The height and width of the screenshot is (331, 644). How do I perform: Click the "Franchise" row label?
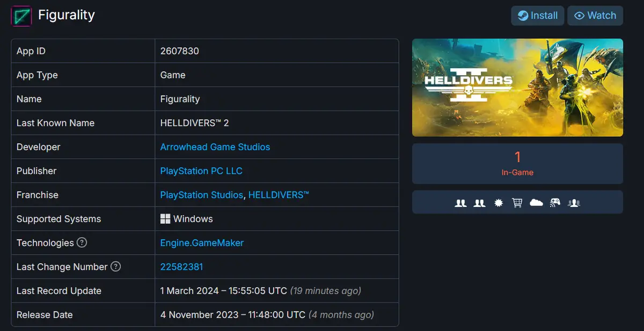click(38, 195)
